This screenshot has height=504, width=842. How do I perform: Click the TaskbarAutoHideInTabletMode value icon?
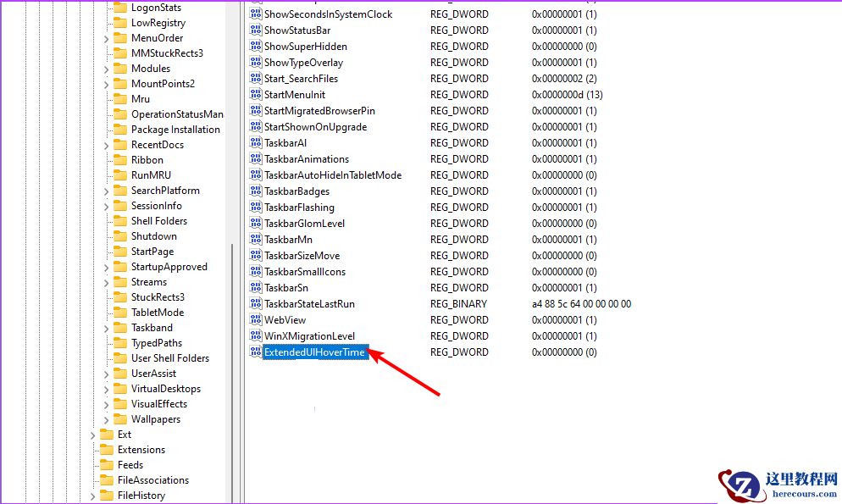pyautogui.click(x=256, y=175)
